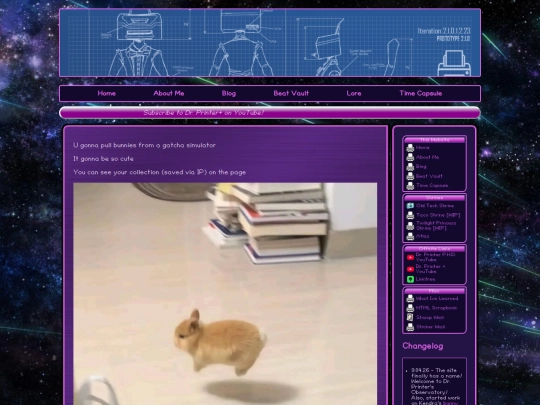Visit the Twilight Princess Shrine [WIP] link
The height and width of the screenshot is (405, 540).
(x=436, y=226)
